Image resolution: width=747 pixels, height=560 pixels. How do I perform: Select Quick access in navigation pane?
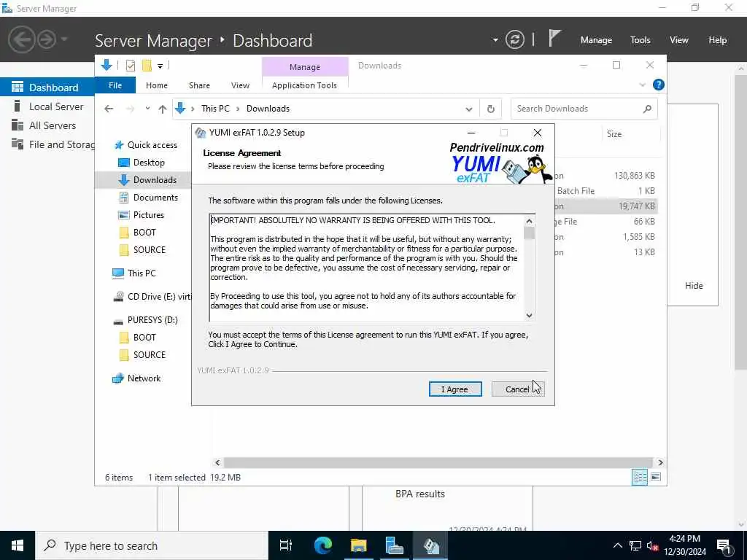click(x=152, y=145)
